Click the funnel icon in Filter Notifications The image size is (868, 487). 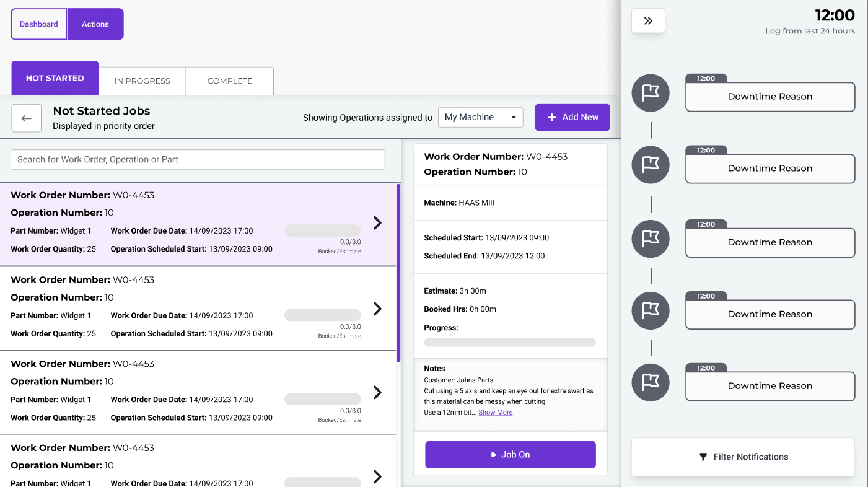pos(703,457)
